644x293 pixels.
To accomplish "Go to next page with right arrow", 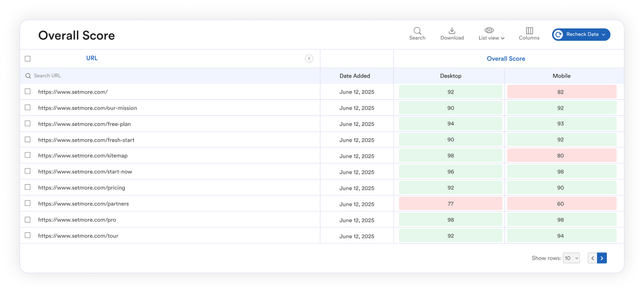I will click(x=602, y=258).
